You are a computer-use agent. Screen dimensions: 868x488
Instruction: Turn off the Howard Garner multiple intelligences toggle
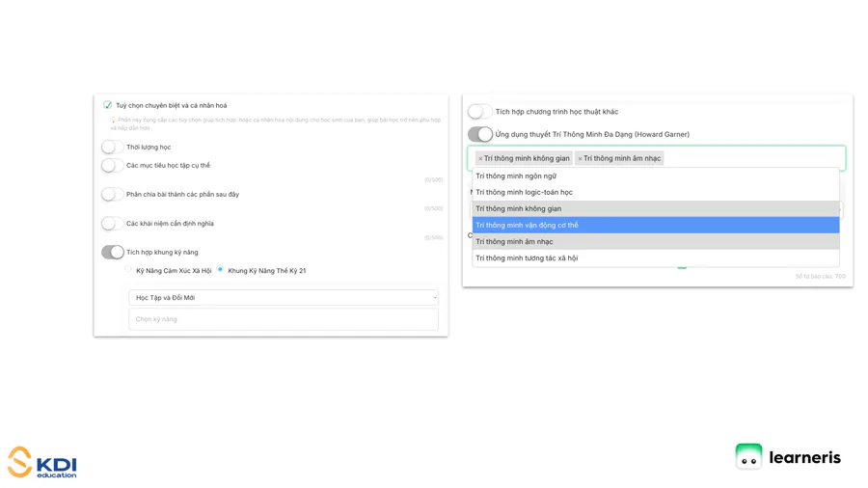pos(480,134)
